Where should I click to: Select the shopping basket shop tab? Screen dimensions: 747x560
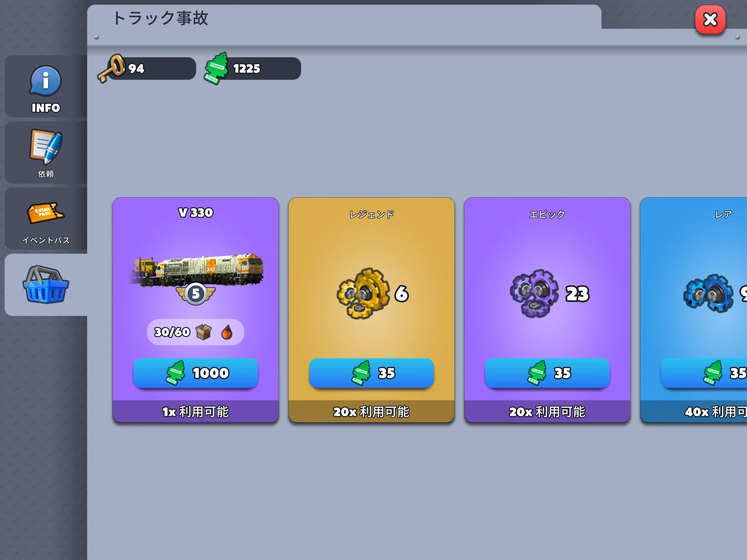46,285
